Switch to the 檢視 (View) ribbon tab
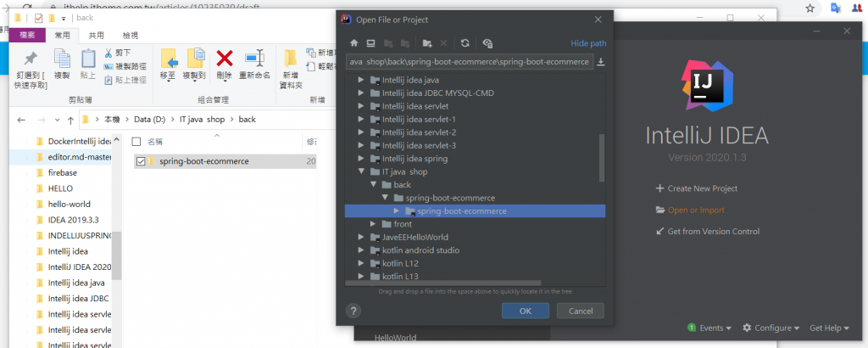 130,36
